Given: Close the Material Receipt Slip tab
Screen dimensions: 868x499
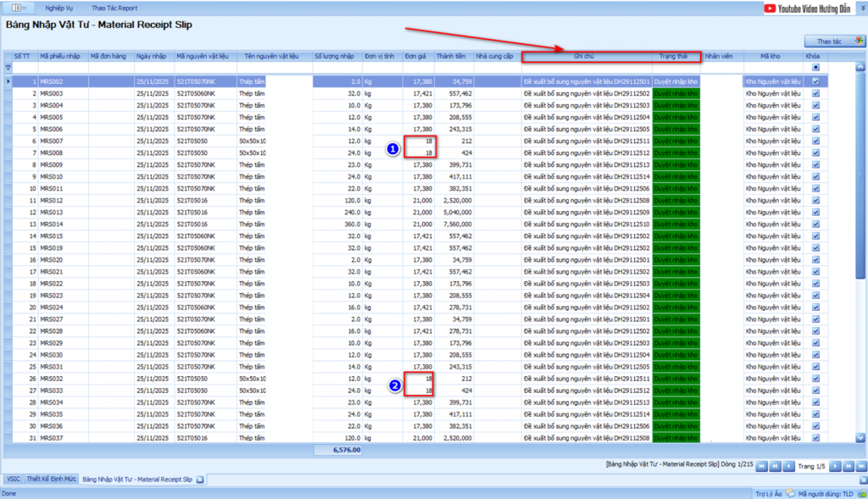Looking at the screenshot, I should [200, 480].
